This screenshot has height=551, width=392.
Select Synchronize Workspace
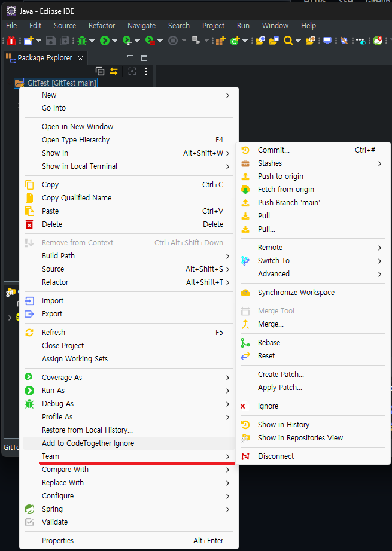[313, 293]
